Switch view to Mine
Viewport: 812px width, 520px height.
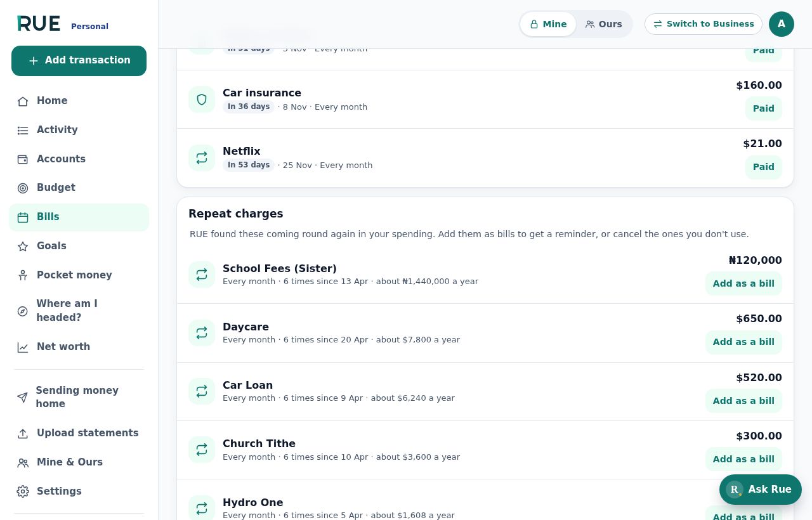[x=548, y=24]
